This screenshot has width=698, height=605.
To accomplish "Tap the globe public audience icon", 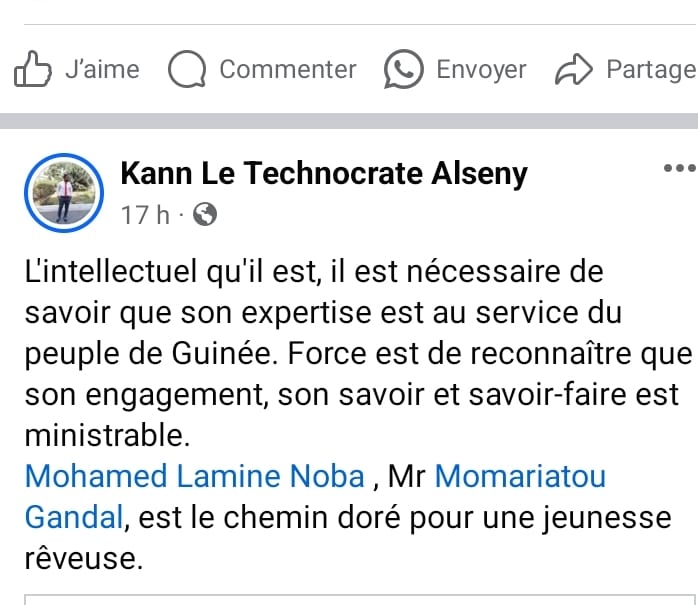I will pos(204,215).
